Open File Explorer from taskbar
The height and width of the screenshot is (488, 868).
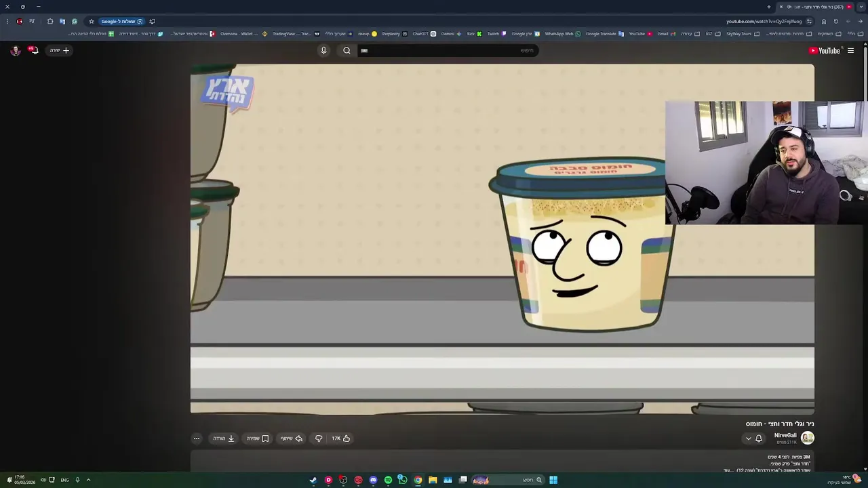pos(433,480)
